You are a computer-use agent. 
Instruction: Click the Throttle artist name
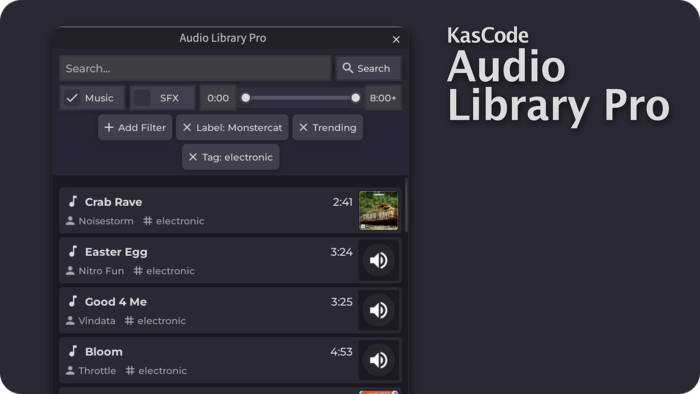pos(97,371)
